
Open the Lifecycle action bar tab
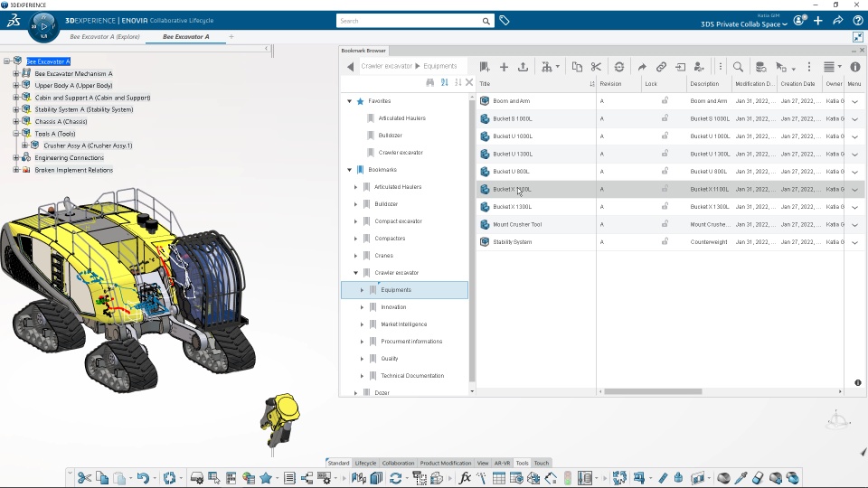[365, 463]
